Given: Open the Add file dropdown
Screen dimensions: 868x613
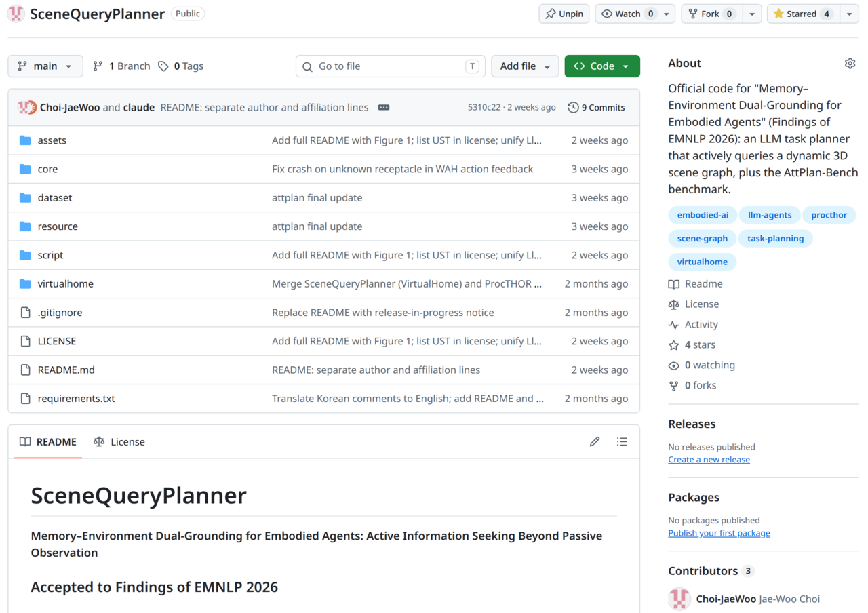Looking at the screenshot, I should (525, 66).
